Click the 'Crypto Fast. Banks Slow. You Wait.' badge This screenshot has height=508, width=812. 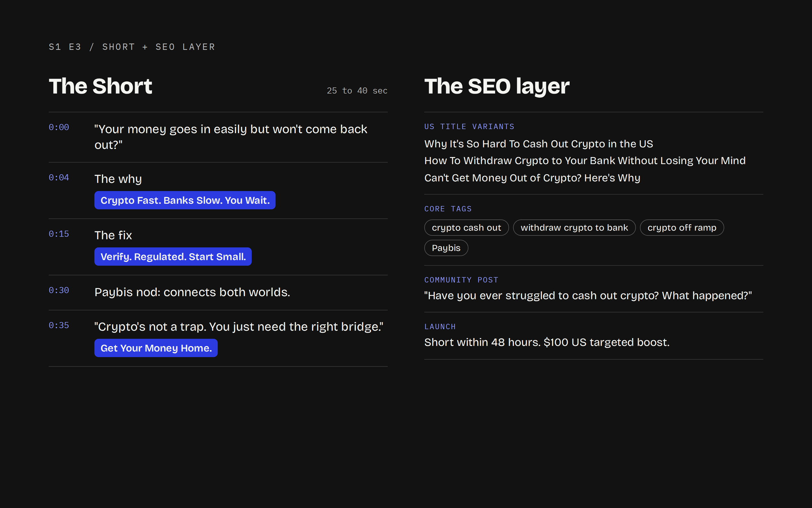tap(184, 200)
